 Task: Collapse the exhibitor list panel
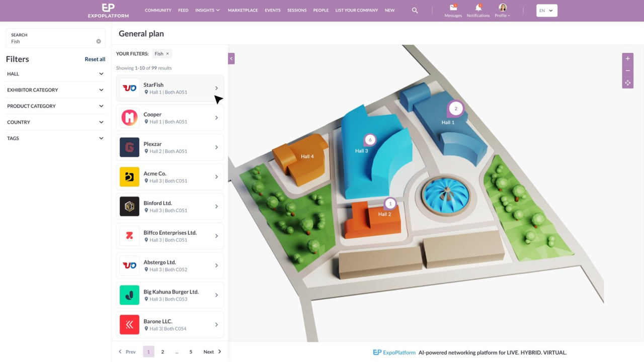click(x=231, y=59)
